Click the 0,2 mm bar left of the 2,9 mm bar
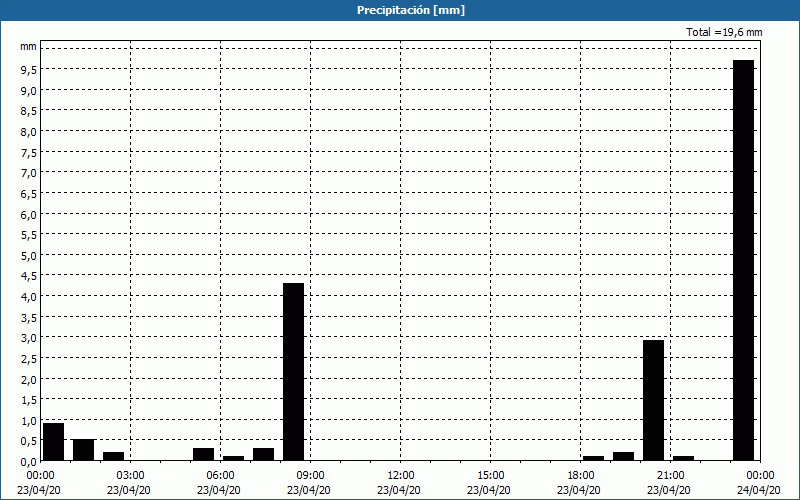Image resolution: width=800 pixels, height=500 pixels. tap(623, 456)
